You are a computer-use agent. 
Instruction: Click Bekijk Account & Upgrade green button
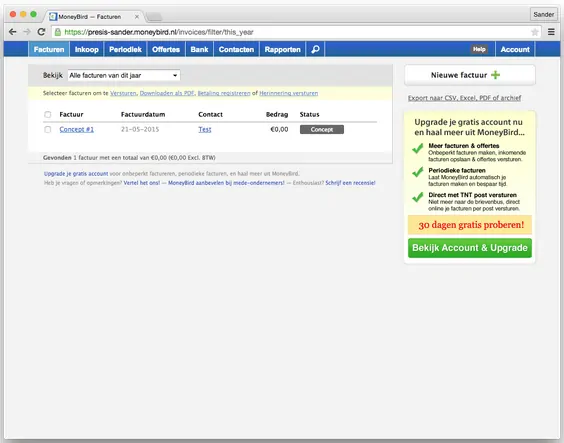(470, 248)
